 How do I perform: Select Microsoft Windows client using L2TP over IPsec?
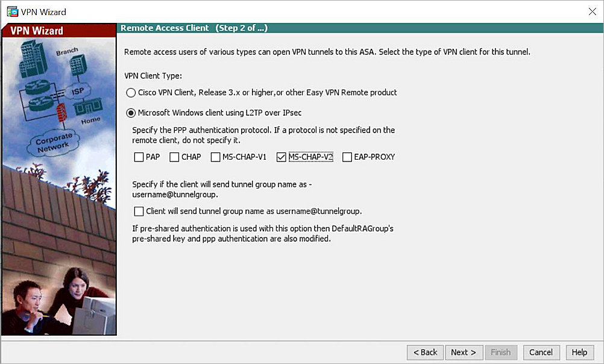pos(131,112)
